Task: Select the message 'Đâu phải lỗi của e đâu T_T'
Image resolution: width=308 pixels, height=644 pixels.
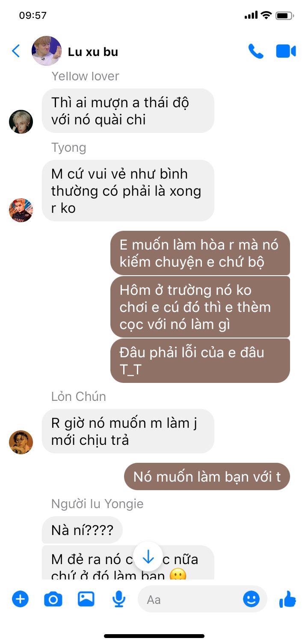Action: click(200, 361)
